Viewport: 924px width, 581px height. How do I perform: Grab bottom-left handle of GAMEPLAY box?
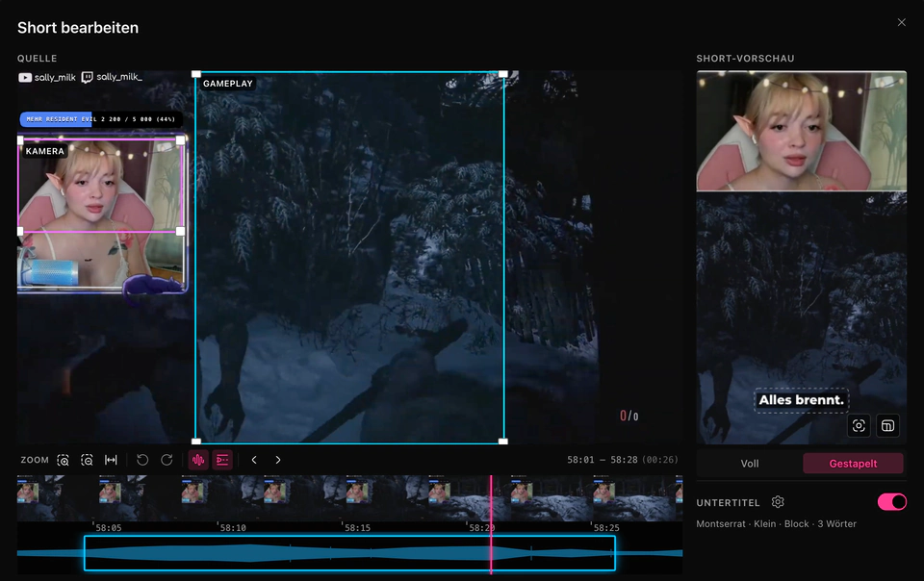click(x=196, y=442)
